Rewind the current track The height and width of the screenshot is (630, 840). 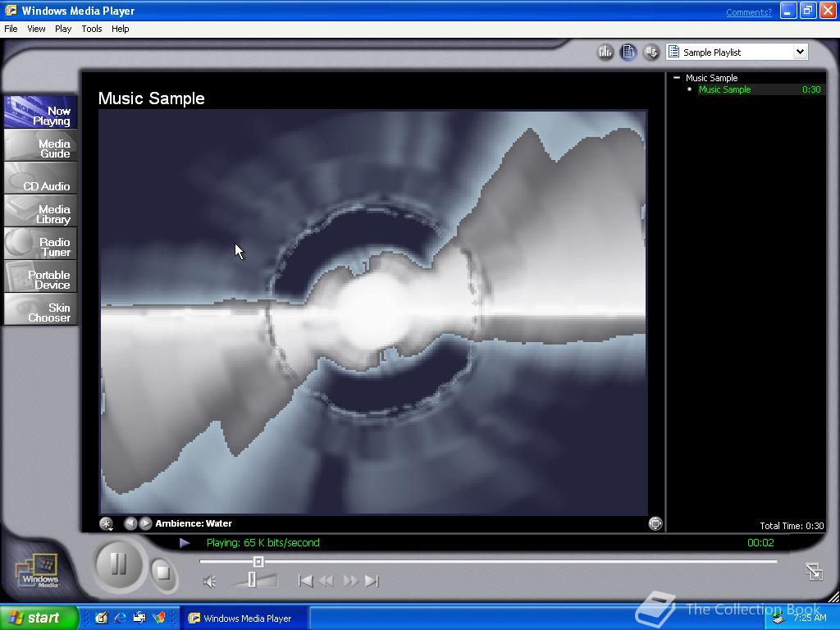click(326, 581)
